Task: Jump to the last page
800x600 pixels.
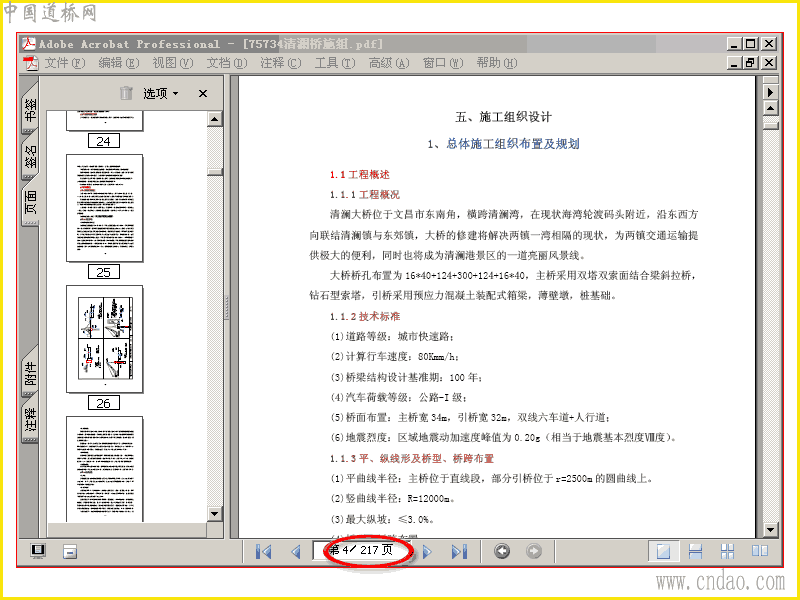Action: click(x=459, y=552)
